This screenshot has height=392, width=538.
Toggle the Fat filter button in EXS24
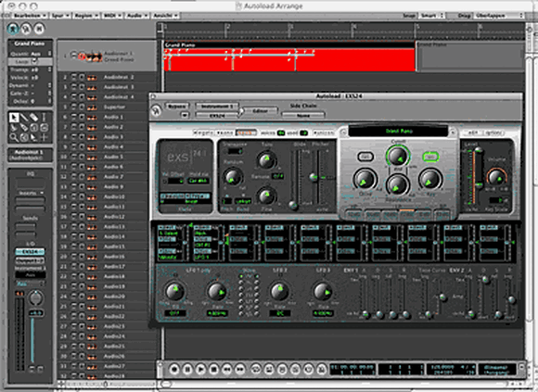[365, 157]
